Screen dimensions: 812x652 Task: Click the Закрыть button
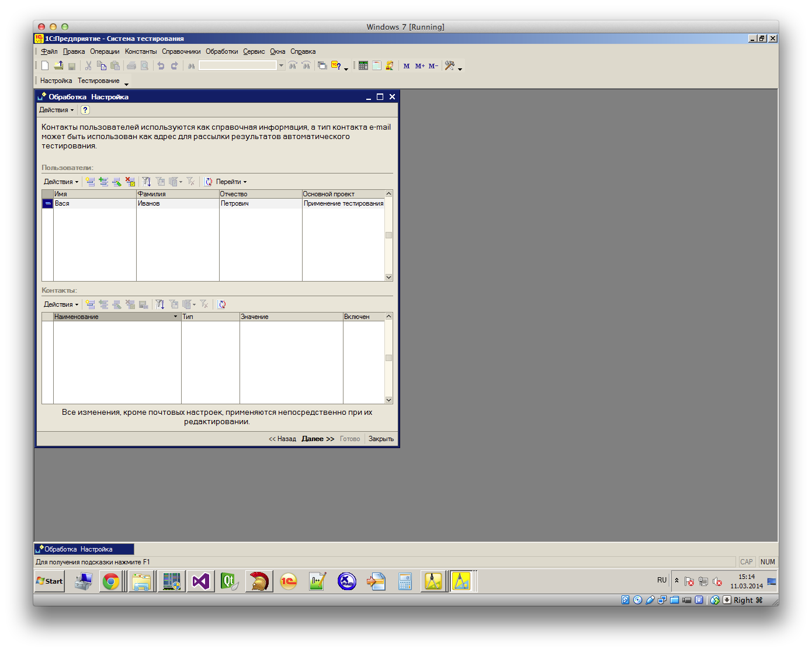(381, 439)
